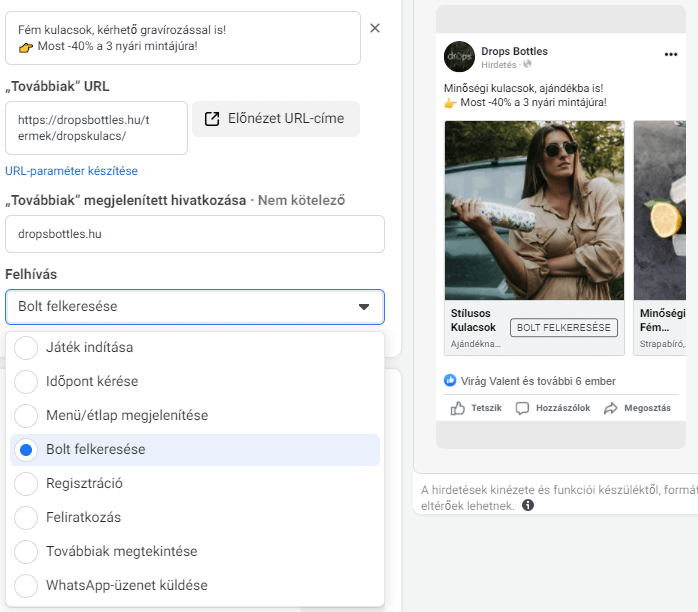
Task: Click the Hirdetés sponsored label
Action: click(499, 65)
